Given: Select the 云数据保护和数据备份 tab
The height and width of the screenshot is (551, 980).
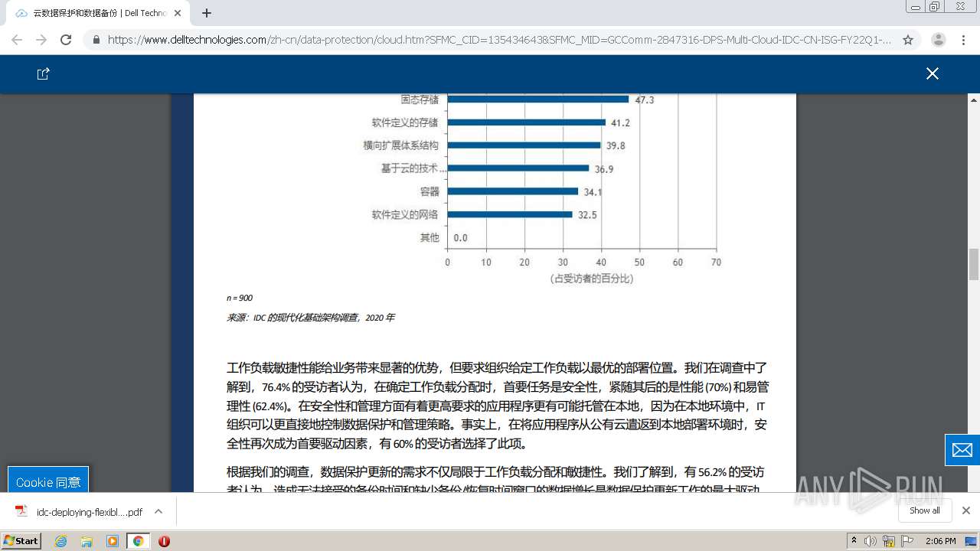Looking at the screenshot, I should pos(97,13).
